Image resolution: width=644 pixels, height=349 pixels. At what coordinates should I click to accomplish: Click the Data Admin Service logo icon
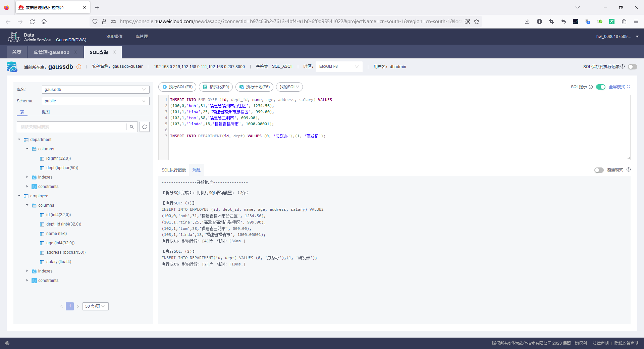14,37
